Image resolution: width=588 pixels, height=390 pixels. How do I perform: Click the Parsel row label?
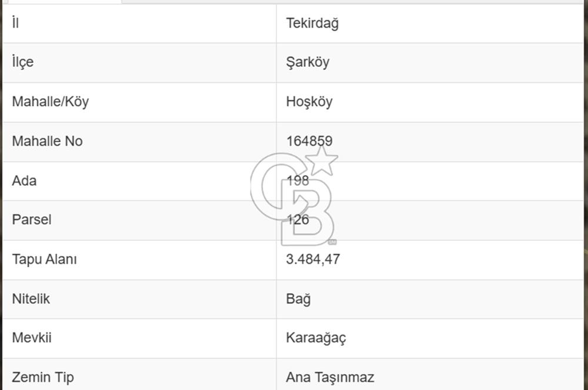[32, 220]
